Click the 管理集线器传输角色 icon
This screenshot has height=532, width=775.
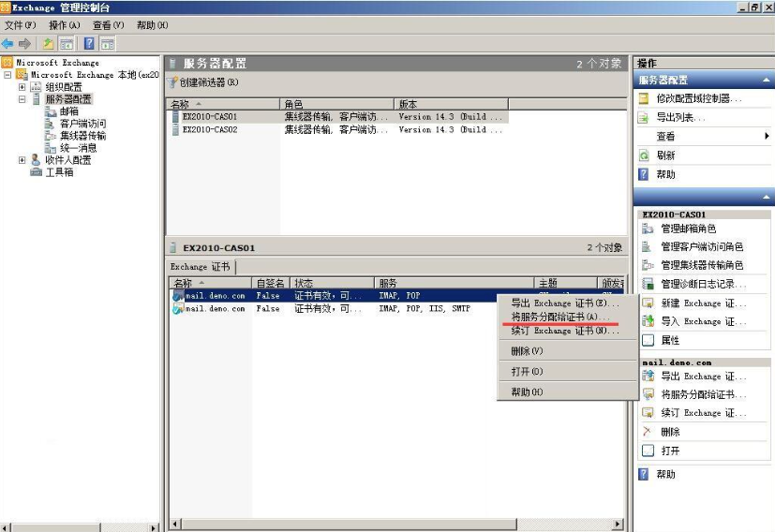tap(648, 265)
